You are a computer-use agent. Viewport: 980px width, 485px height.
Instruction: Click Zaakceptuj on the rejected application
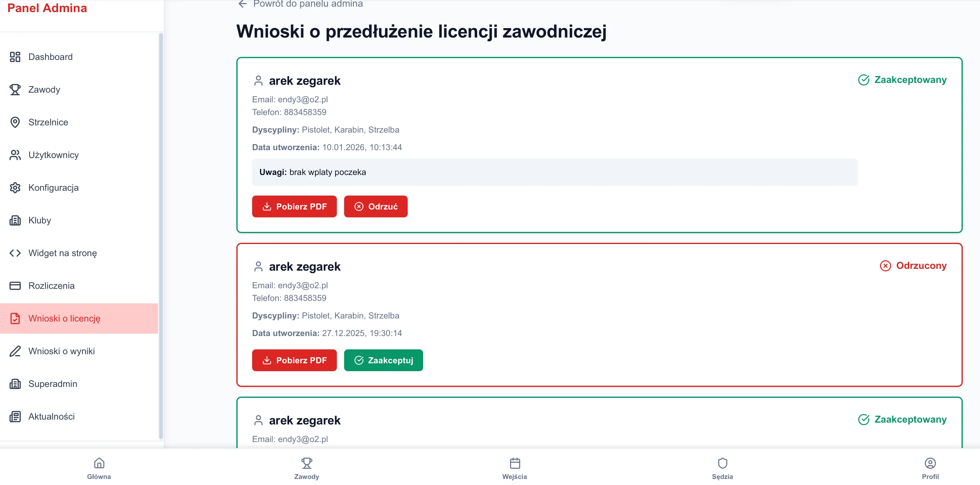[x=383, y=361]
